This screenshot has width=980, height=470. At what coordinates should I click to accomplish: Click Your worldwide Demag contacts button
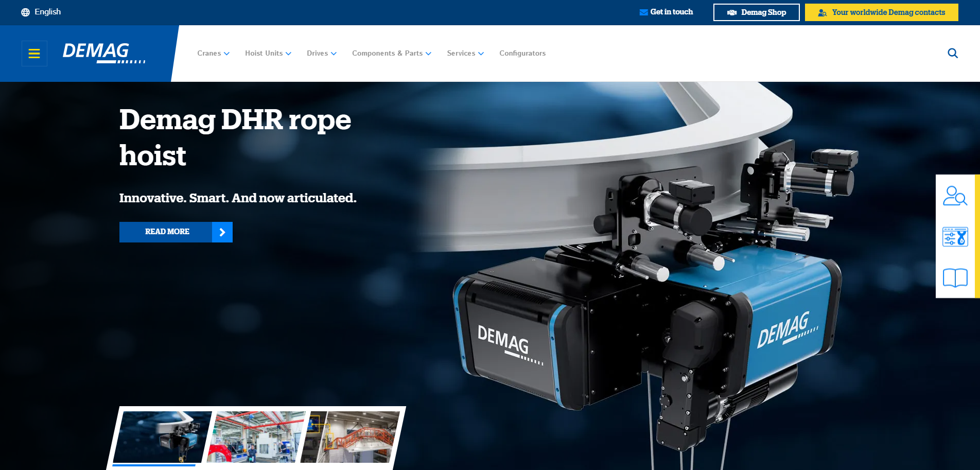882,12
